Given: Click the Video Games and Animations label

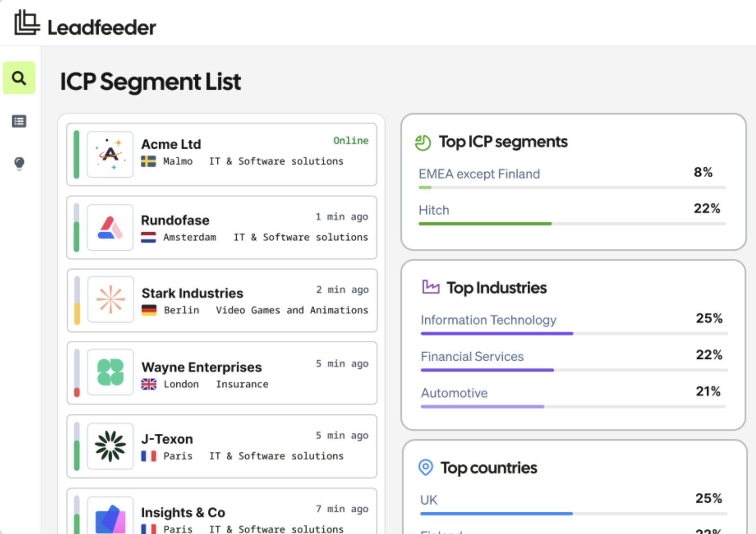Looking at the screenshot, I should 292,310.
